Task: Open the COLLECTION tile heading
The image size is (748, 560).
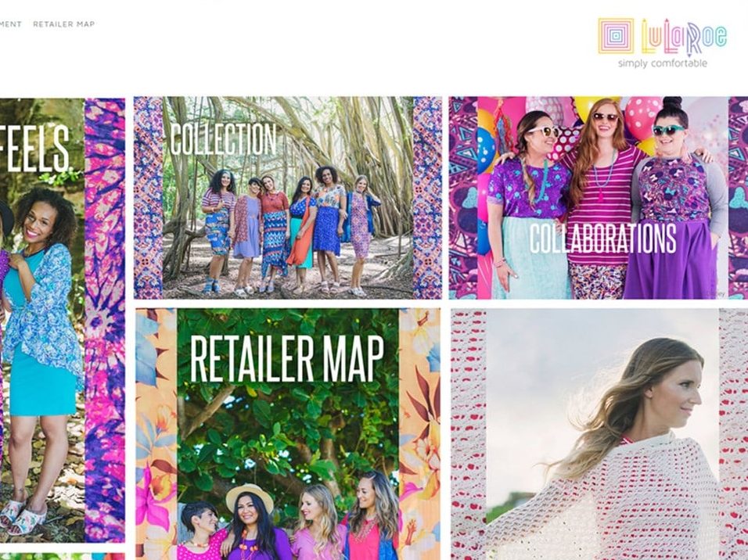Action: point(223,139)
